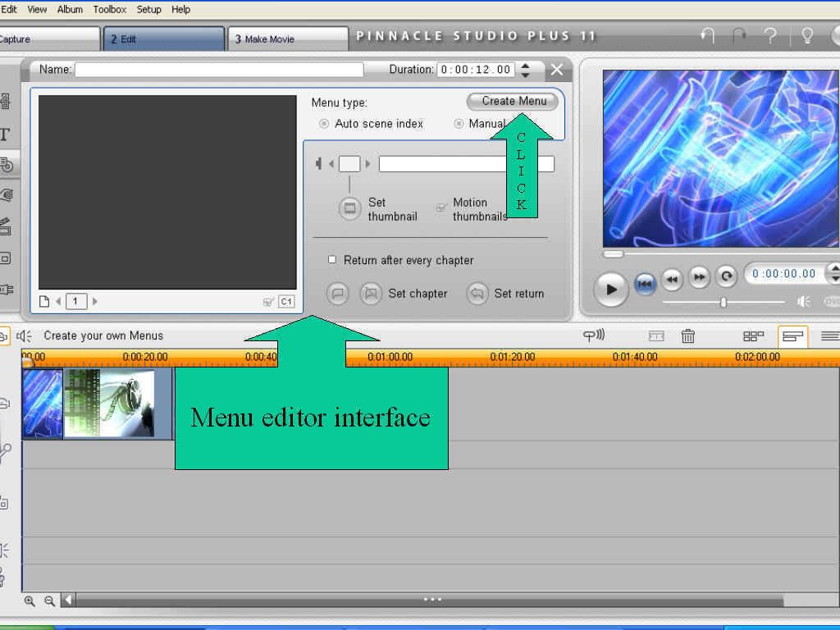840x630 pixels.
Task: Click the new page icon under the preview
Action: point(44,302)
